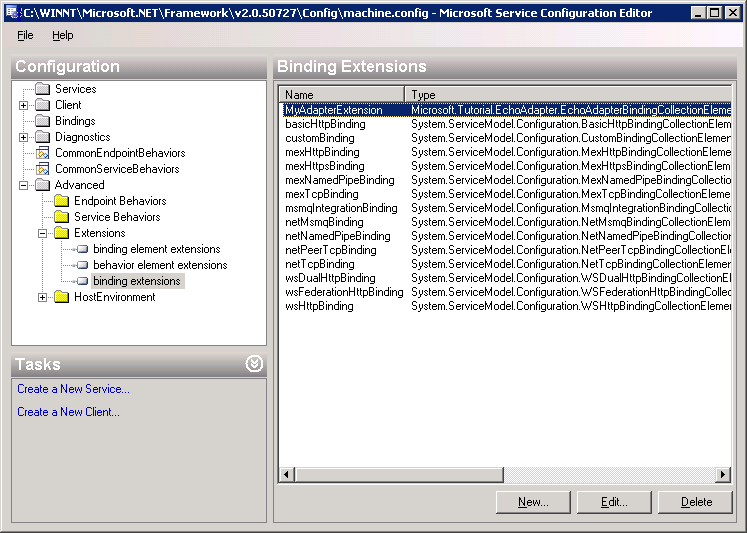Image resolution: width=747 pixels, height=533 pixels.
Task: Click the horizontal scrollbar thumb
Action: (x=399, y=474)
